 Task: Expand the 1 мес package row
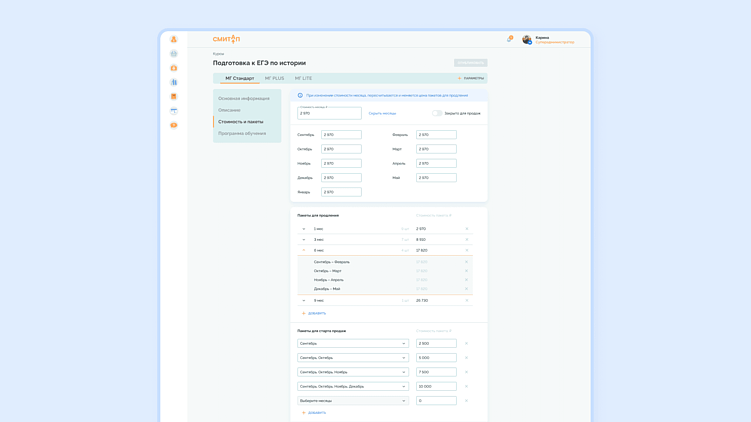[304, 229]
